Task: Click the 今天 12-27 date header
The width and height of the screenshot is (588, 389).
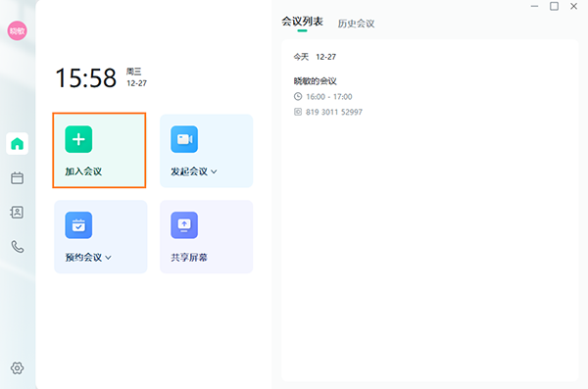Action: [315, 57]
